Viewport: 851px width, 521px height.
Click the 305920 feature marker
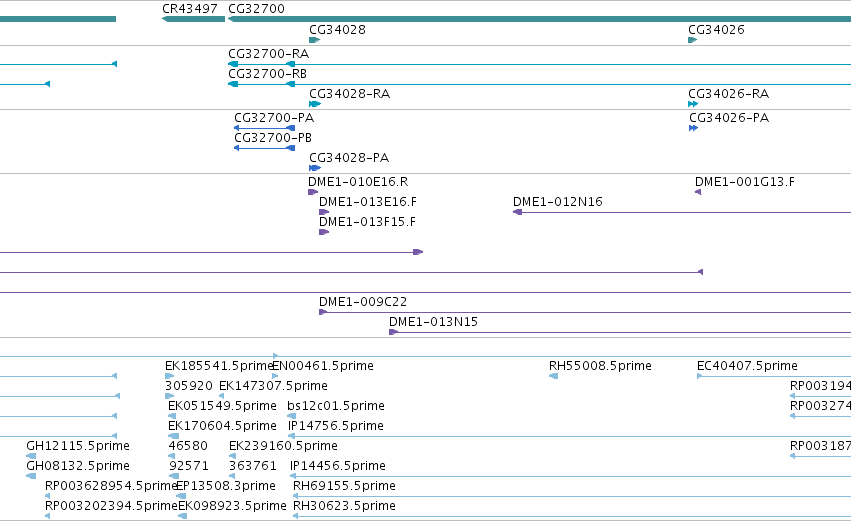pyautogui.click(x=169, y=396)
